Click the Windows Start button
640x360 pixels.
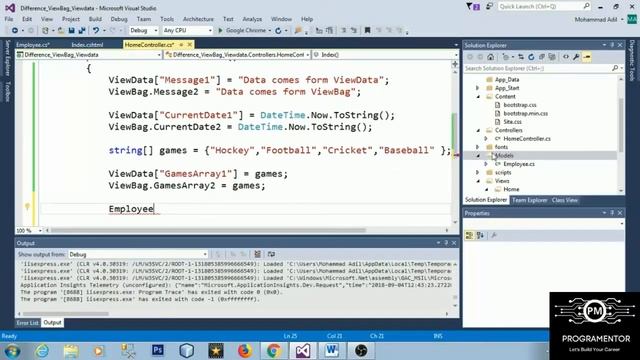point(12,351)
